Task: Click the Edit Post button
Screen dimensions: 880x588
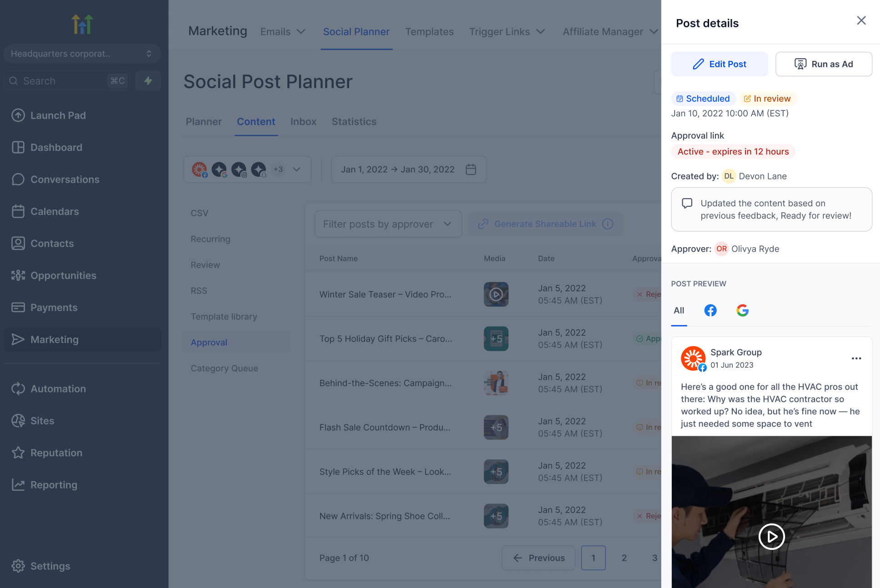Action: pos(719,64)
